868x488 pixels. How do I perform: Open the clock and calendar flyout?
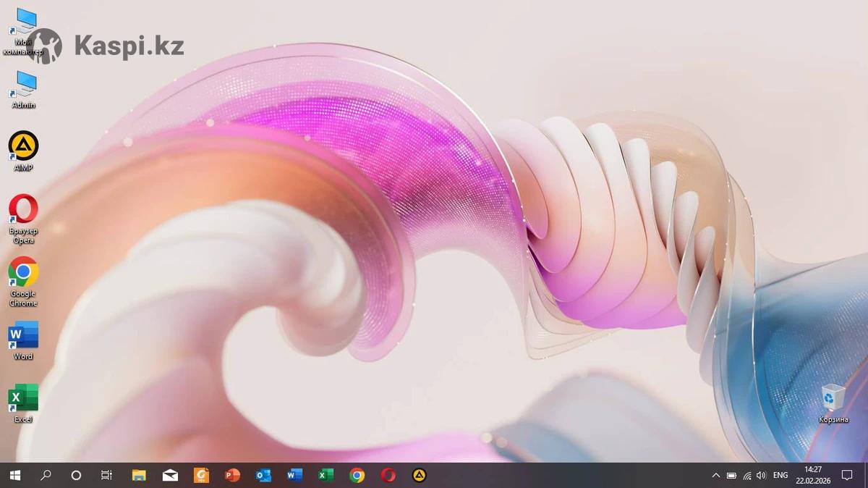coord(813,475)
